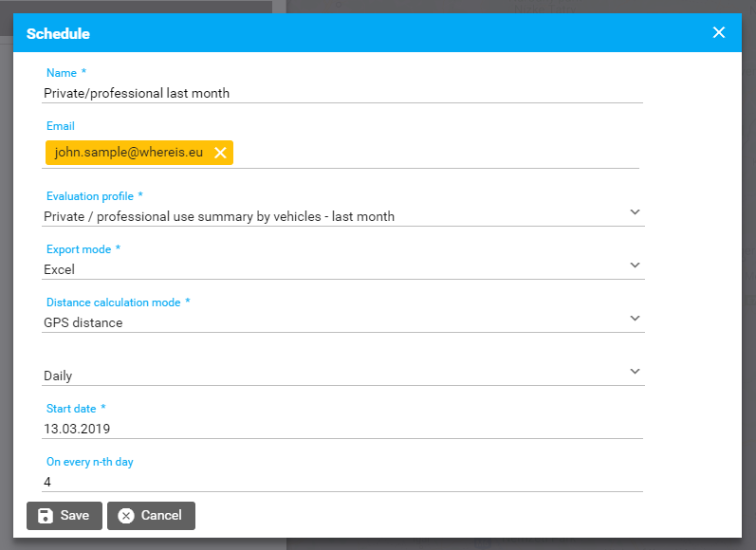The height and width of the screenshot is (550, 756).
Task: Expand the Evaluation profile dropdown arrow
Action: (635, 212)
